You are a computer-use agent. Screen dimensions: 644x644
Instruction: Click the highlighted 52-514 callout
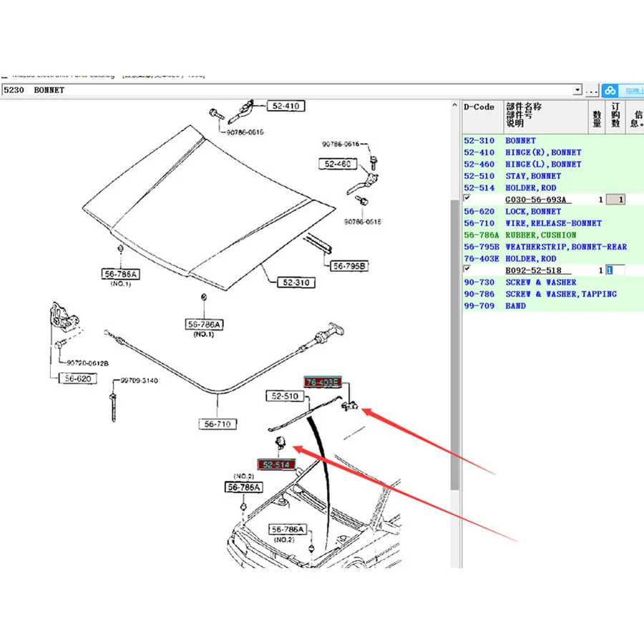tap(276, 465)
